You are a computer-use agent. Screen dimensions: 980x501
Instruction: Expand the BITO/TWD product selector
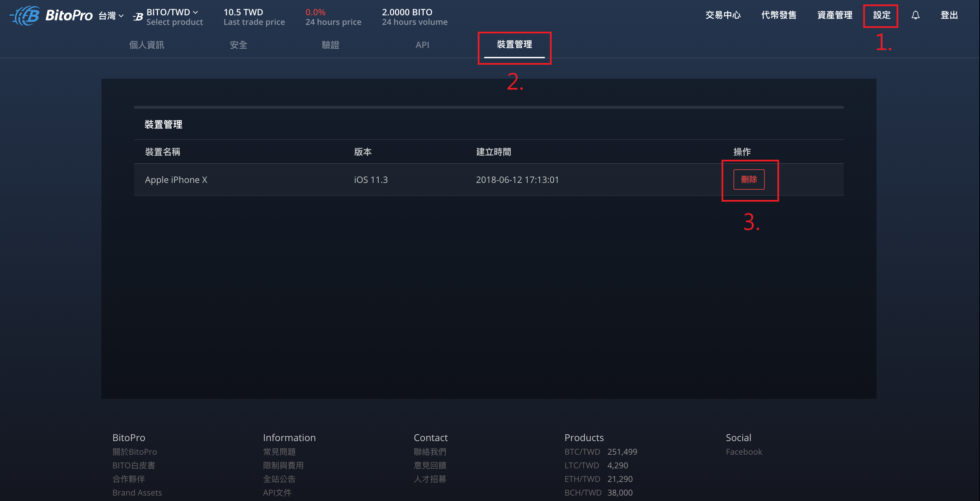pos(172,12)
